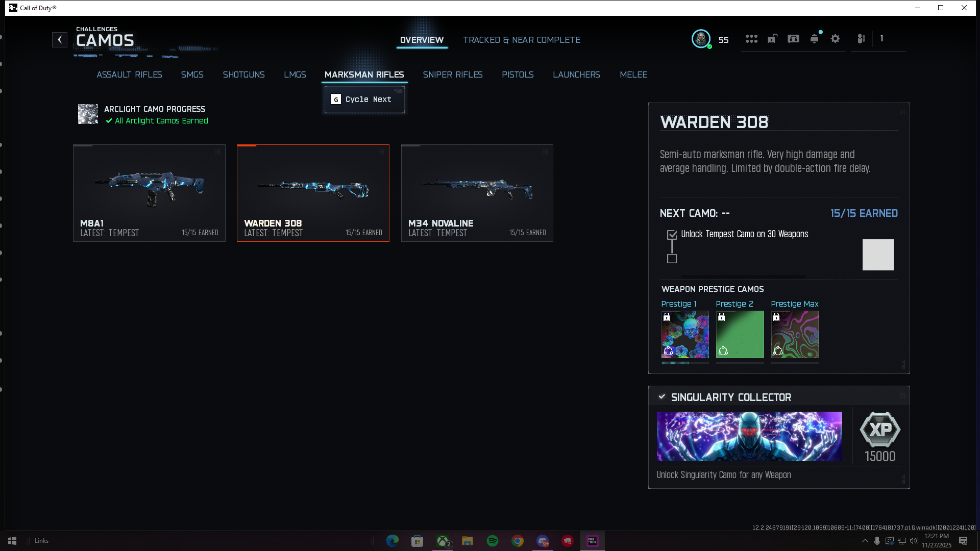
Task: Click "All Arclight Camos Earned" status text
Action: (161, 121)
